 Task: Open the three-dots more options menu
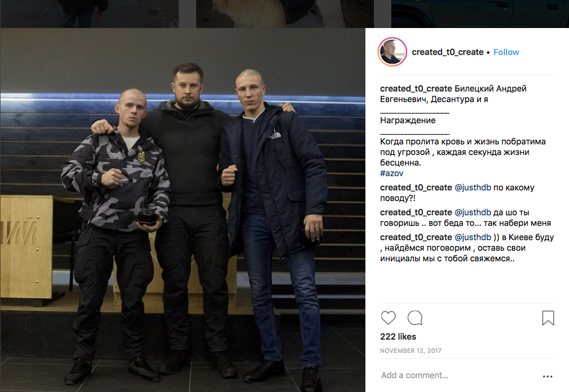tap(548, 376)
